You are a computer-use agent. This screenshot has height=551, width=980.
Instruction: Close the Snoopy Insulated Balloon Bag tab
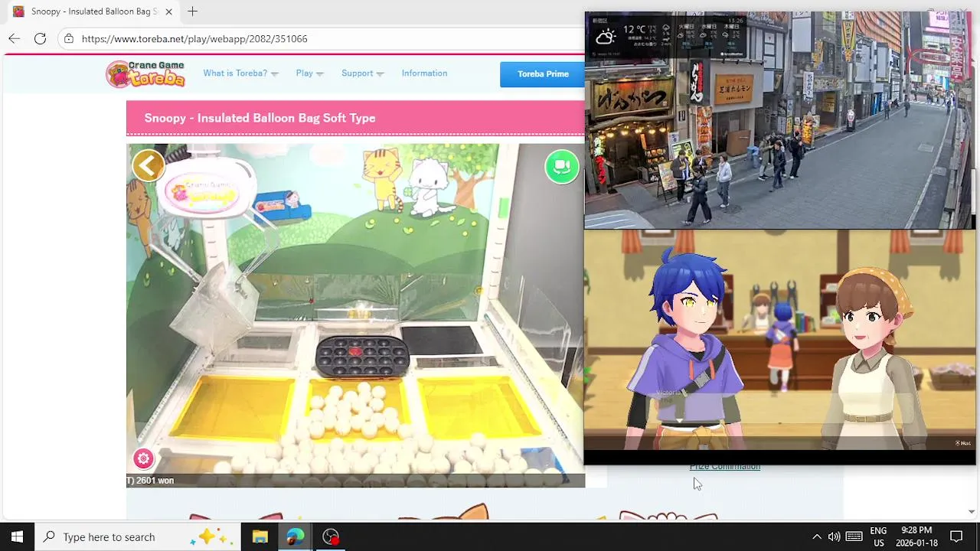pos(168,11)
